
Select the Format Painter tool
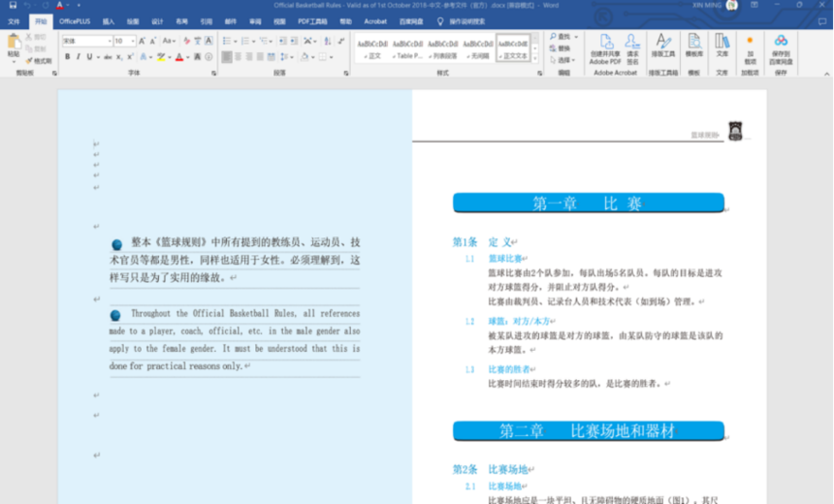coord(39,61)
